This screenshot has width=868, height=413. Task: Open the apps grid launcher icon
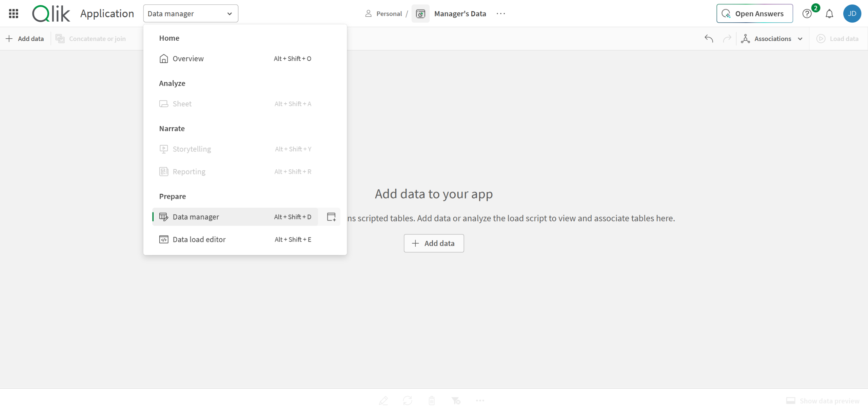pos(14,14)
